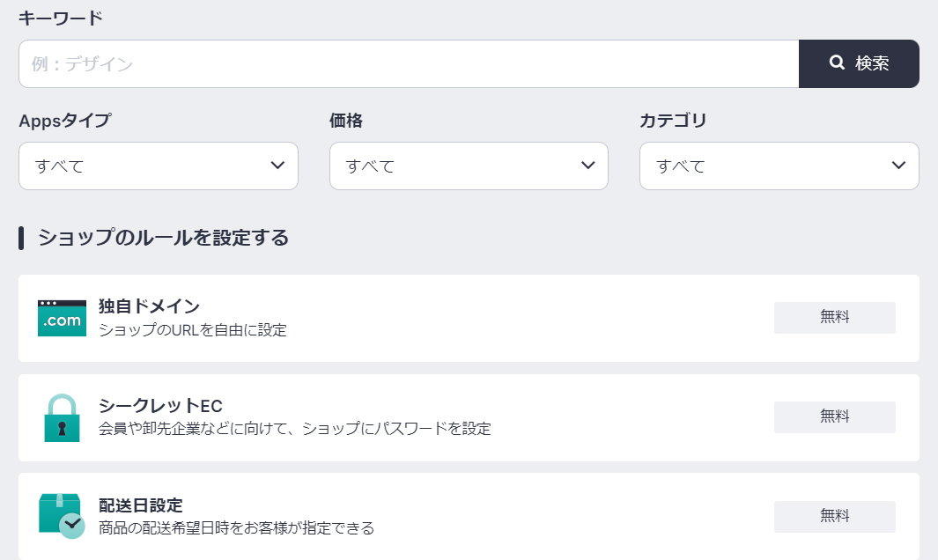The height and width of the screenshot is (560, 938).
Task: Click the 検索 search button
Action: (x=859, y=63)
